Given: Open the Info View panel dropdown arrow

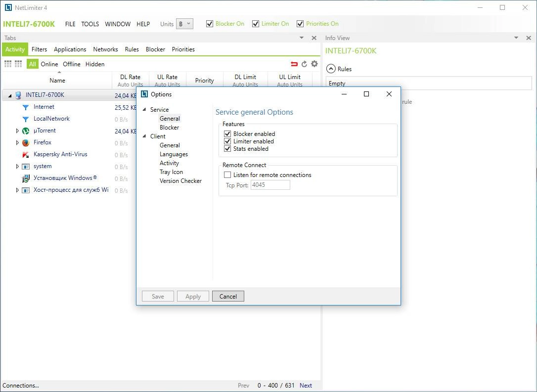Looking at the screenshot, I should coord(516,38).
